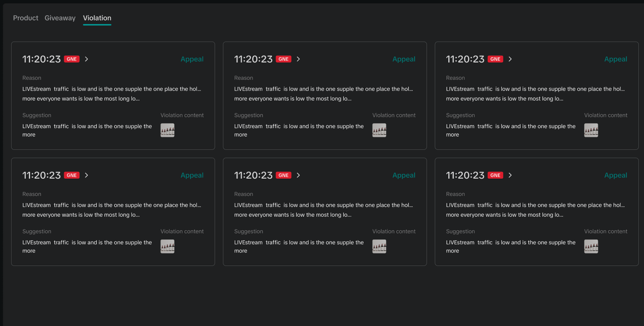
Task: Open the top-right card's violation content thumbnail
Action: [x=591, y=130]
